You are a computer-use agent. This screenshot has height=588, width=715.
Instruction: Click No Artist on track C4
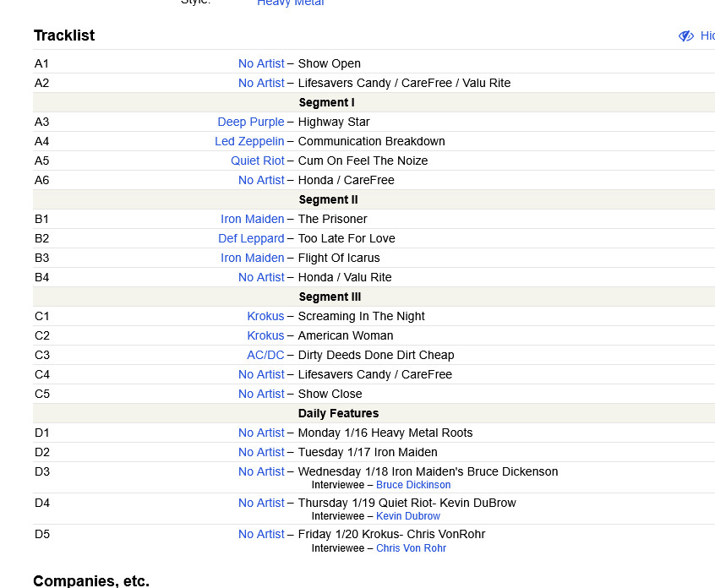click(261, 374)
